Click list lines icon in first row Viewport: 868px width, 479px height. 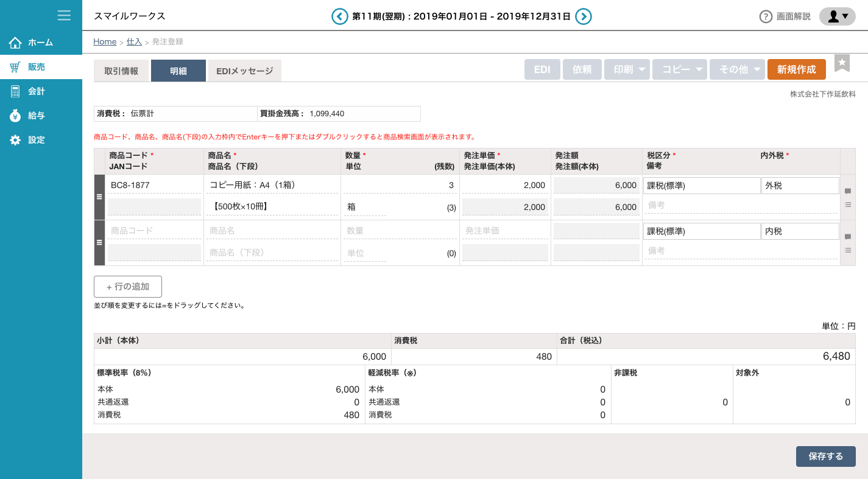pyautogui.click(x=848, y=205)
